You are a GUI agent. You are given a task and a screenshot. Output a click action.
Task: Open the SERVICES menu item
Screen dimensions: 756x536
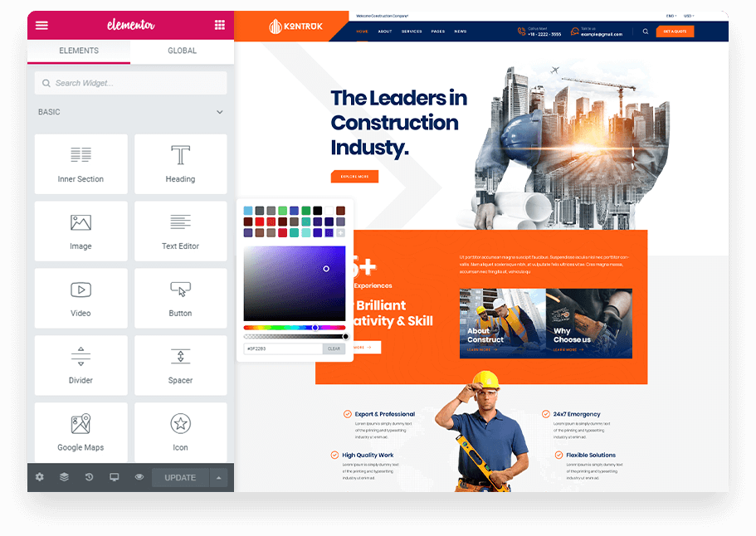tap(412, 32)
